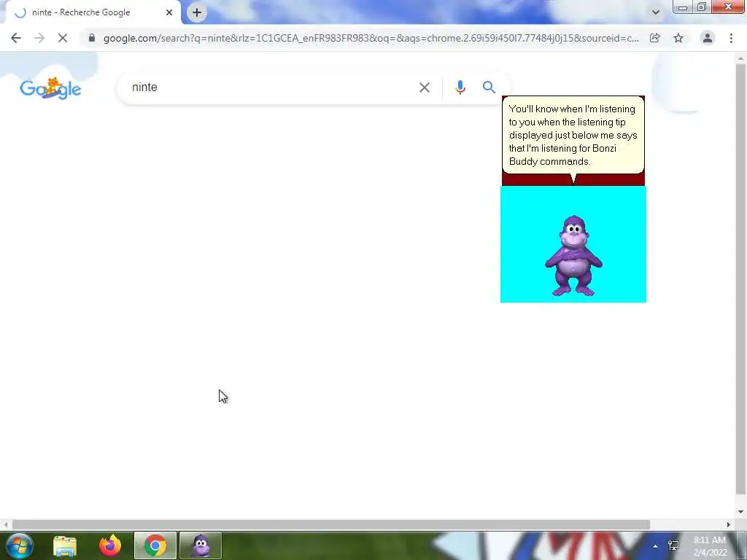747x560 pixels.
Task: Show hidden system tray icons
Action: pos(656,546)
